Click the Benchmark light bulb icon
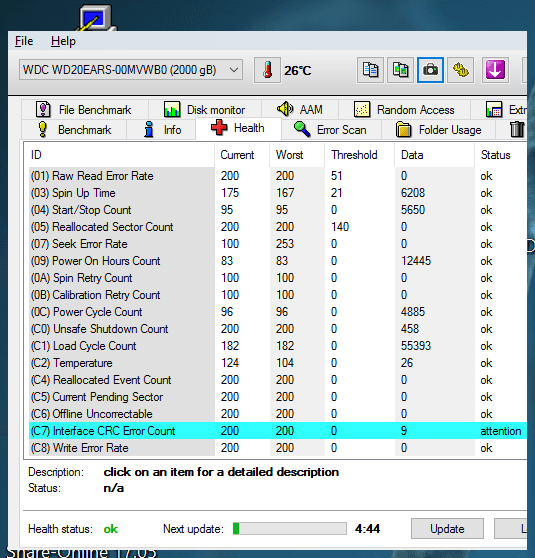Screen dimensions: 535x558 click(x=43, y=129)
